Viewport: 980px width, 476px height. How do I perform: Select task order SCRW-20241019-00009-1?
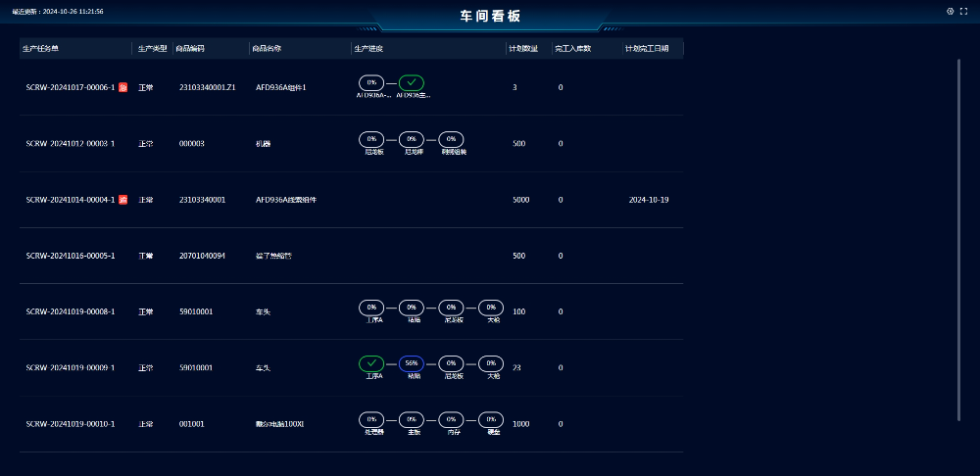(70, 368)
